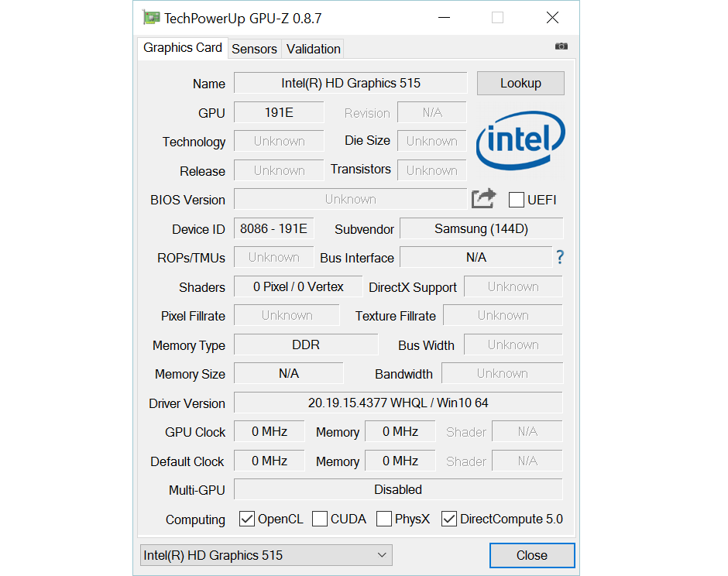
Task: Click the BIOS export share icon
Action: [483, 199]
